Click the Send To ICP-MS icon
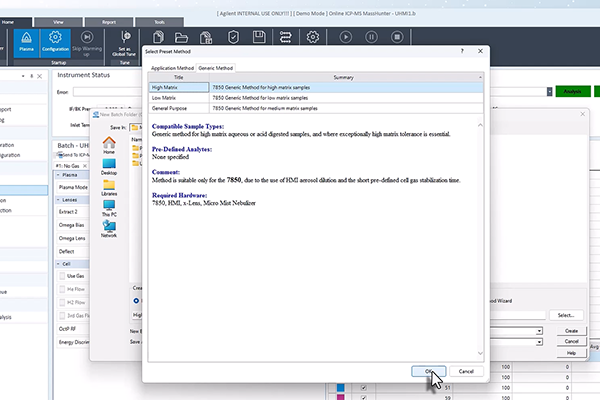The height and width of the screenshot is (400, 600). pyautogui.click(x=60, y=155)
